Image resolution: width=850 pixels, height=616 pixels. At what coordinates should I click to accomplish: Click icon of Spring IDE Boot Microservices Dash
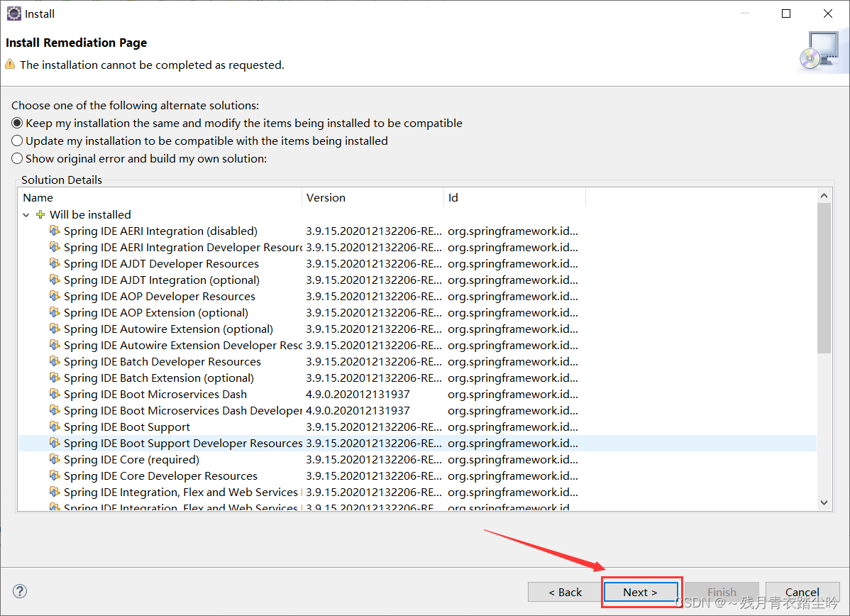55,394
